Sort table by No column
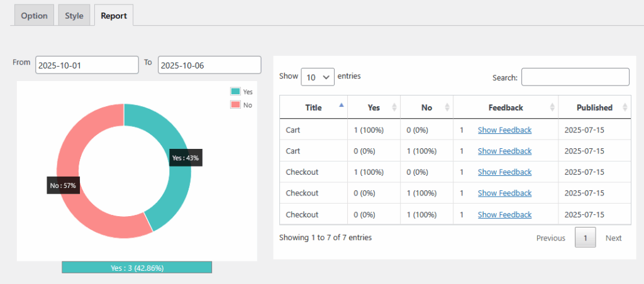 [x=426, y=107]
